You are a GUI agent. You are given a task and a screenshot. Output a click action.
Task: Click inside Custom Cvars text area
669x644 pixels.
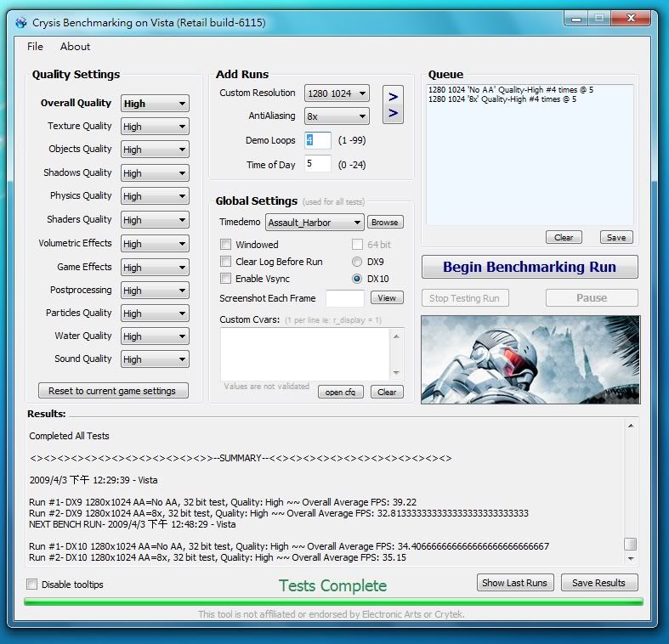pyautogui.click(x=305, y=354)
